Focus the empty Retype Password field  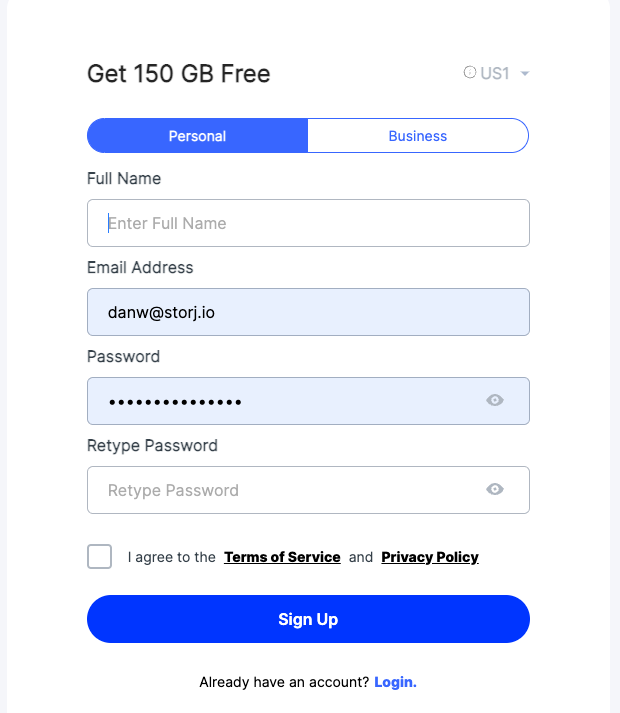click(308, 490)
